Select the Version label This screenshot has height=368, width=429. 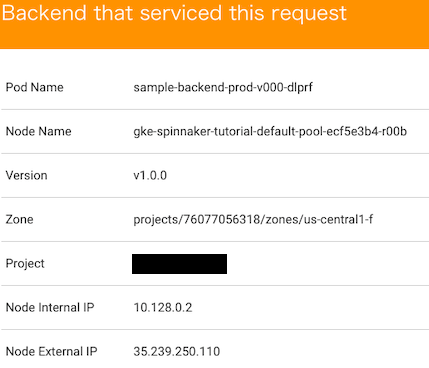point(26,175)
